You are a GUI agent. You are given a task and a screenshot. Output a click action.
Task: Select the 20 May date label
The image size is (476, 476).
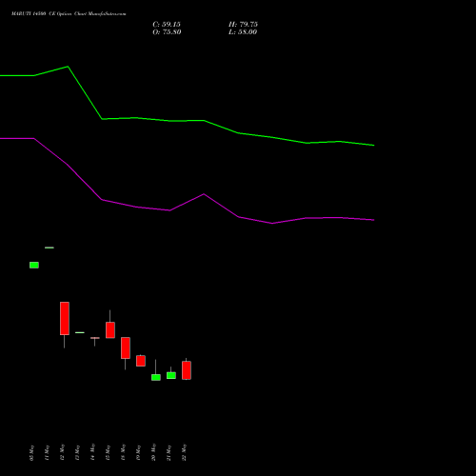[x=153, y=452]
